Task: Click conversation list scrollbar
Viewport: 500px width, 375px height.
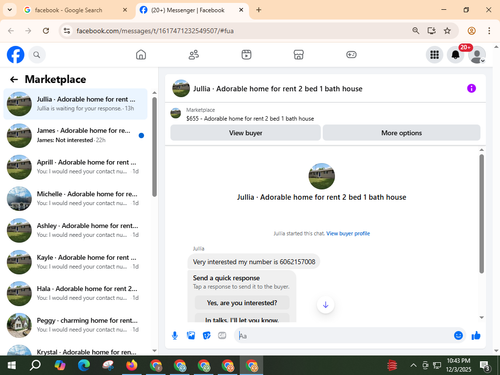Action: point(154,147)
